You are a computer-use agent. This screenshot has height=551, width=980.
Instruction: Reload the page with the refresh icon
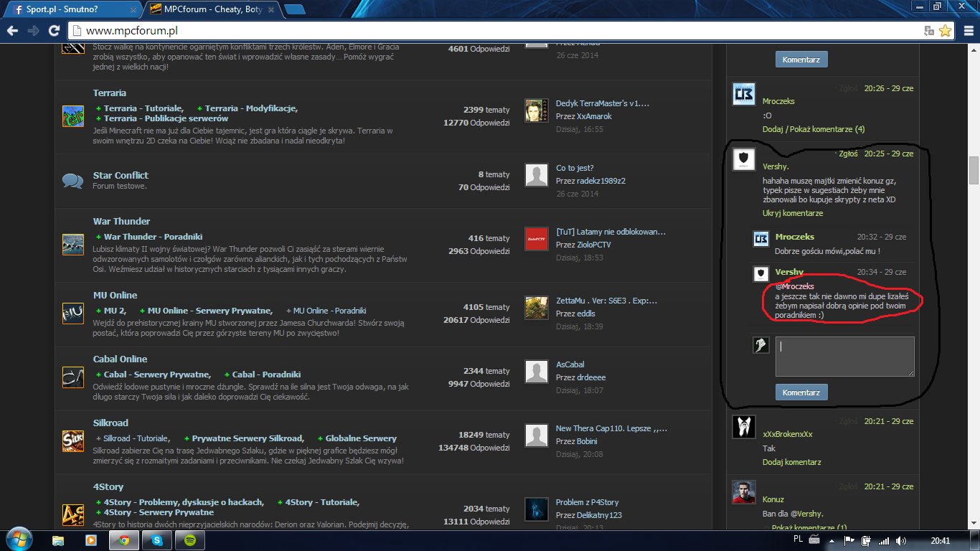pos(54,31)
